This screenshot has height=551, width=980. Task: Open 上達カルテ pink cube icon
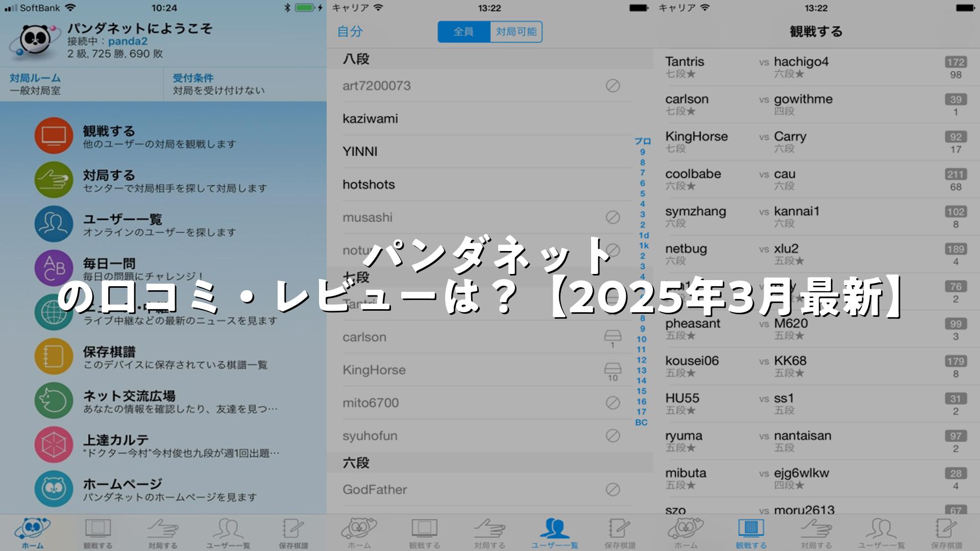(x=54, y=444)
